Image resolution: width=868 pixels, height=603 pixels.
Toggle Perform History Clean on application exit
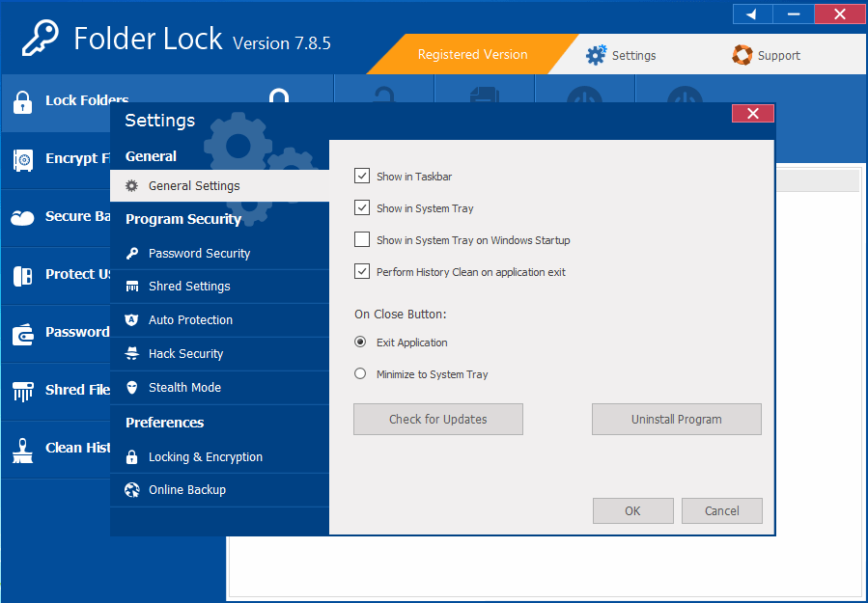[x=362, y=272]
